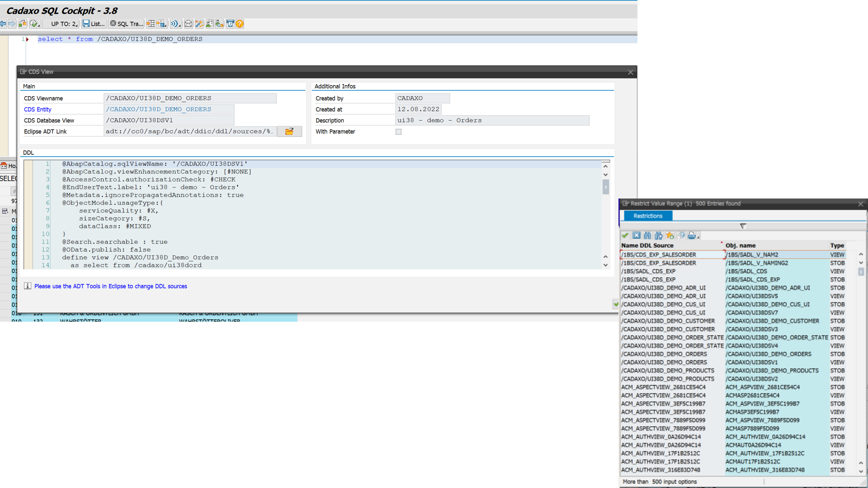Image resolution: width=868 pixels, height=488 pixels.
Task: Click the green checkmark Copy icon in value list
Action: tap(625, 235)
